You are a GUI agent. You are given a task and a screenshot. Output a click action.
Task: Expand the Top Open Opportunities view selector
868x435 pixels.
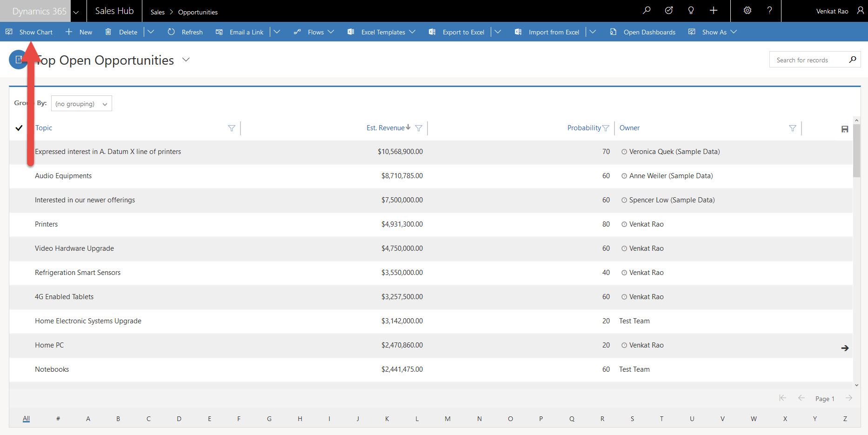tap(186, 60)
